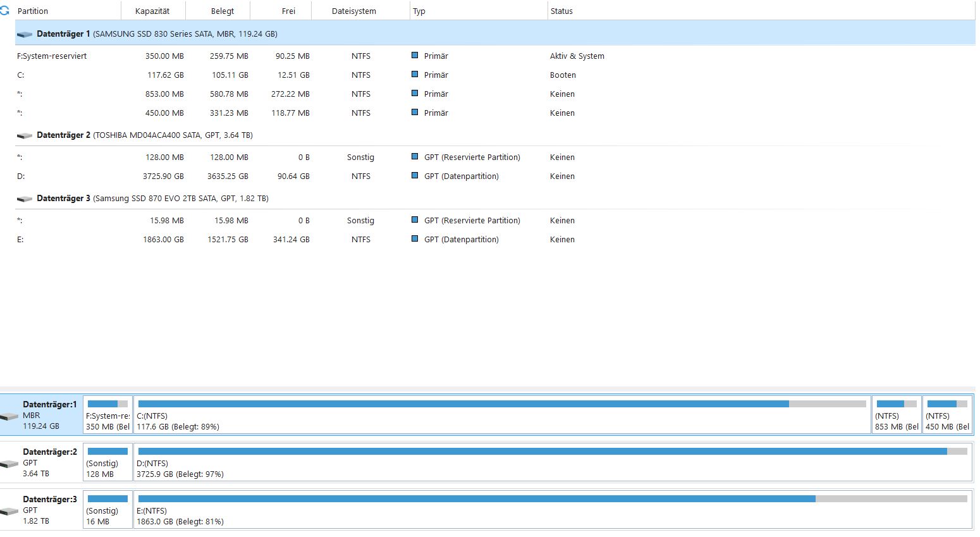Screen dimensions: 980x537
Task: Click the Datenträger 1 disk icon in list
Action: coord(25,34)
